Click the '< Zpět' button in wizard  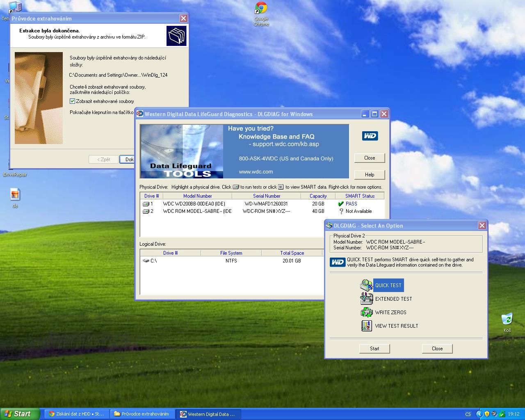[103, 160]
